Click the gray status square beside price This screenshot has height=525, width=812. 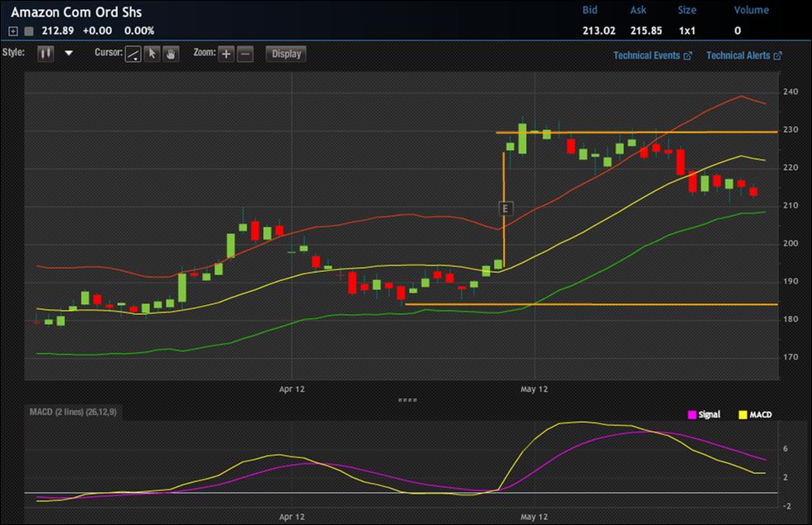pos(29,31)
